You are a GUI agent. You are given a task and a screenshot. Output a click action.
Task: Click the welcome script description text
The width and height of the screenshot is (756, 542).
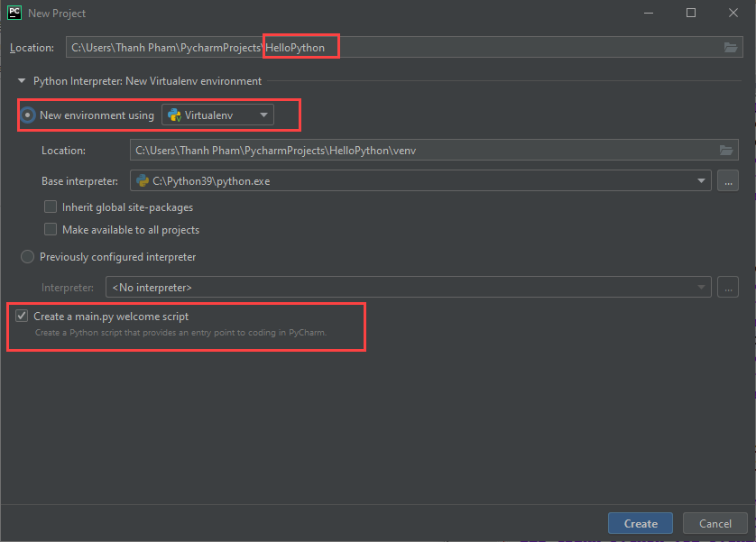point(180,333)
